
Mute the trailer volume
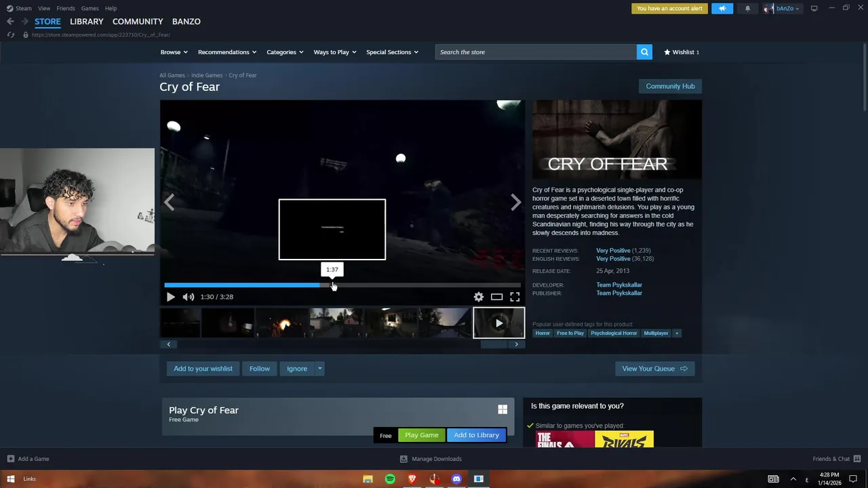click(x=189, y=297)
